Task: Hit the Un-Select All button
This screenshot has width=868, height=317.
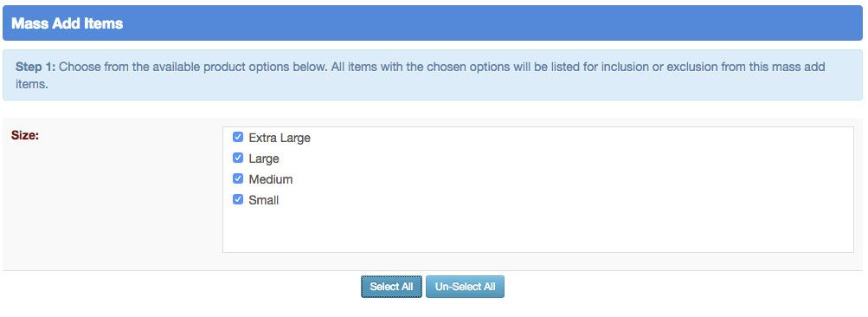Action: pos(465,287)
